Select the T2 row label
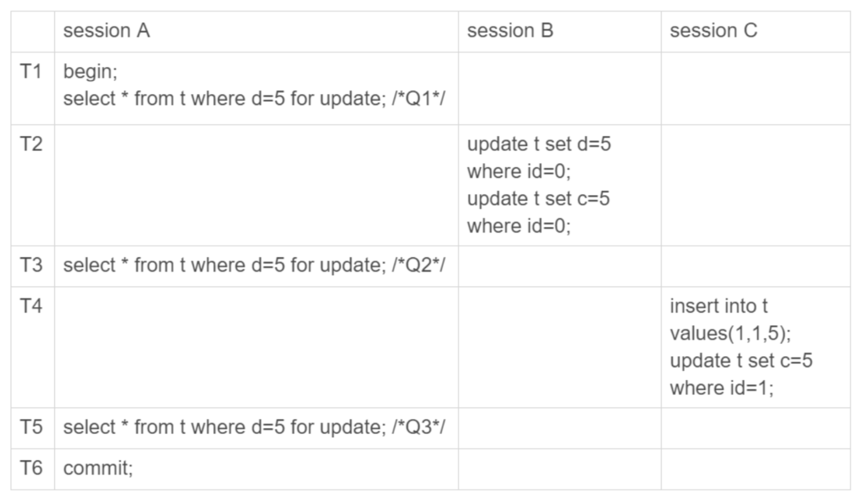Image resolution: width=868 pixels, height=500 pixels. point(31,144)
